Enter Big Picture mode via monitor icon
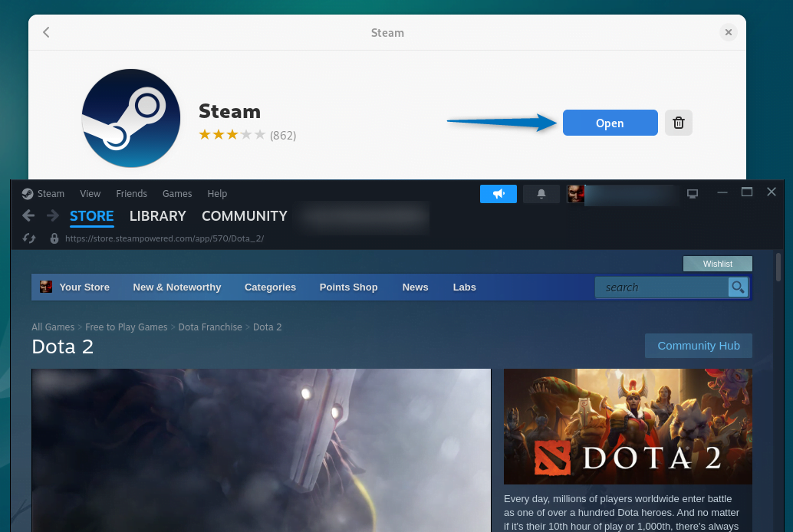793x532 pixels. coord(693,194)
